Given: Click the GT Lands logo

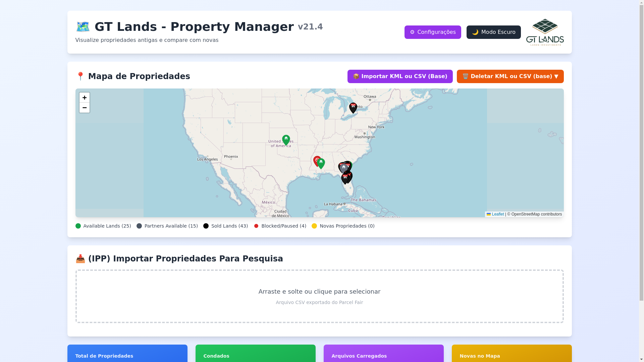Looking at the screenshot, I should click(x=545, y=32).
